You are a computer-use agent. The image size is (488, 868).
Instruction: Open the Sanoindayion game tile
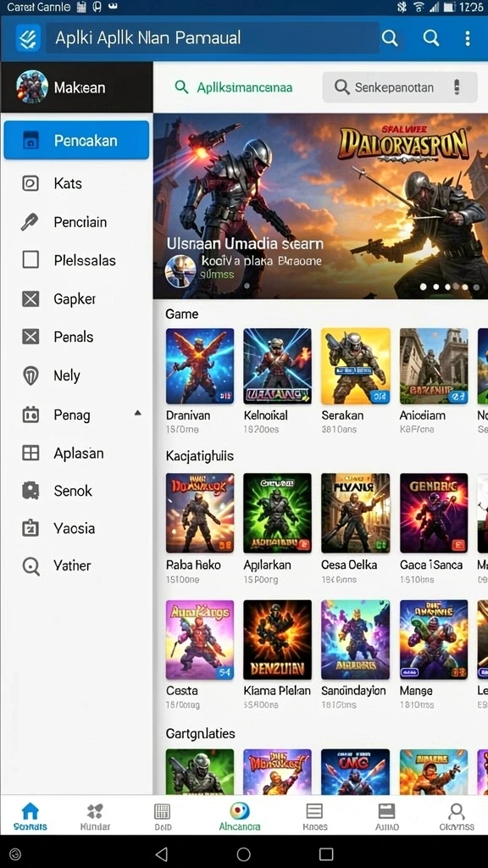coord(355,640)
